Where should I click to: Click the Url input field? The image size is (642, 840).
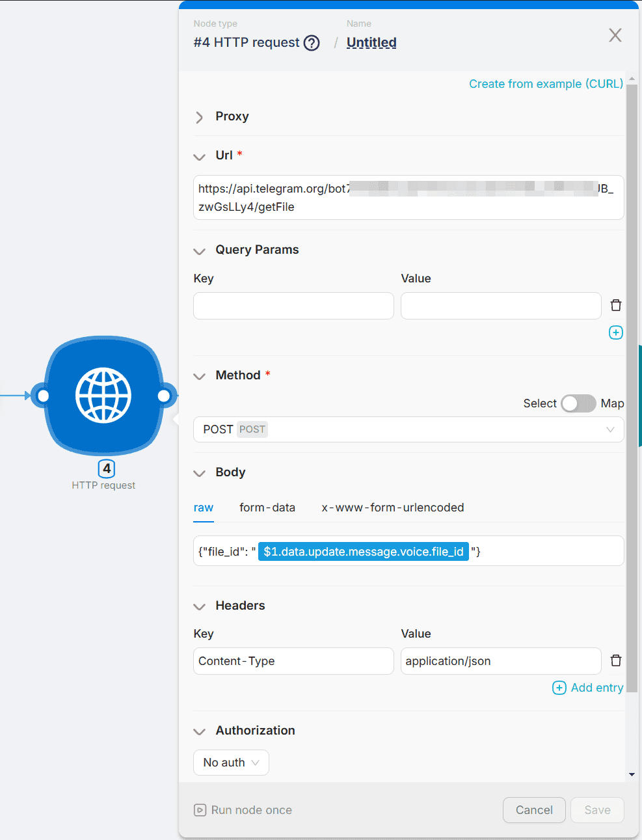click(x=408, y=198)
